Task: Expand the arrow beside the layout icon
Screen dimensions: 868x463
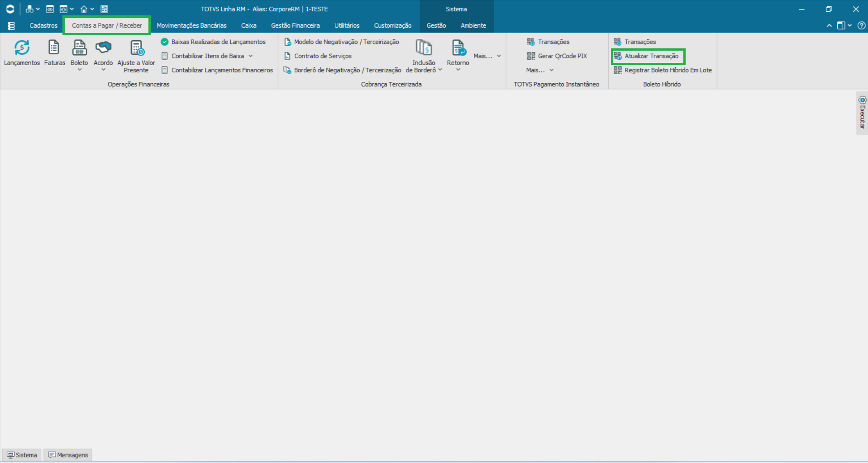Action: pyautogui.click(x=850, y=26)
